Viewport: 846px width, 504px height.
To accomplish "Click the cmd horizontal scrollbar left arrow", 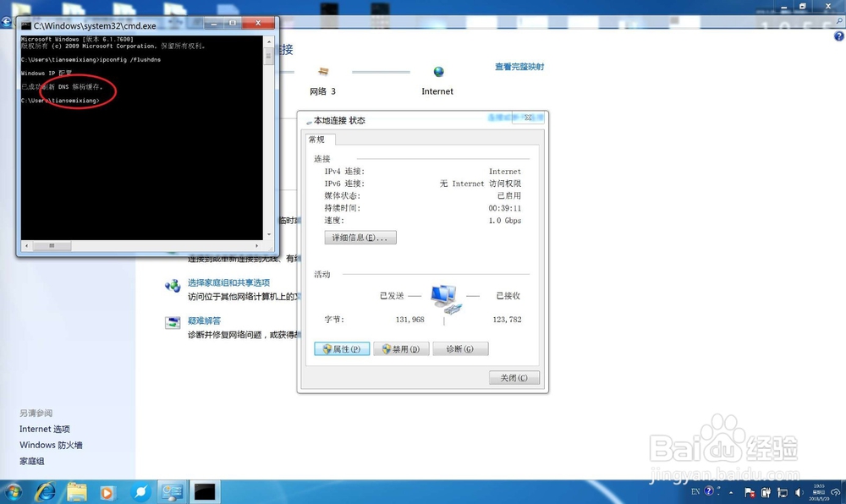I will click(x=26, y=246).
